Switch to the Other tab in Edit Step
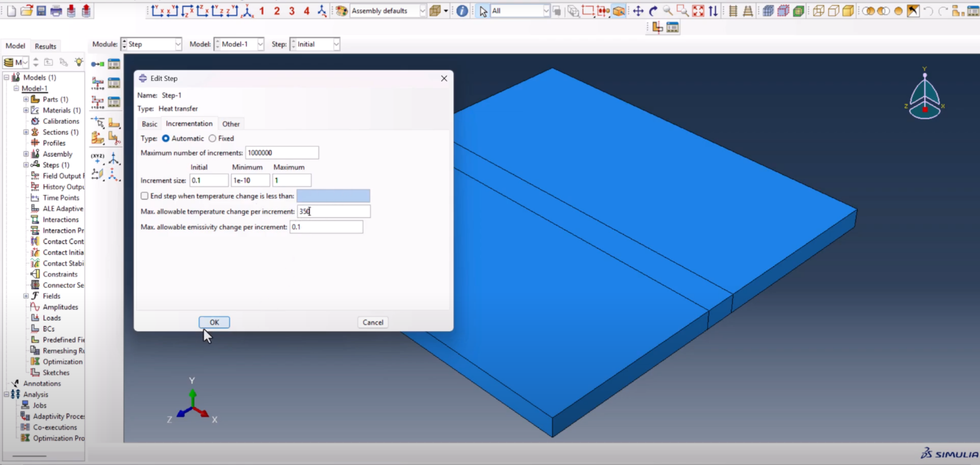The image size is (980, 465). 231,123
